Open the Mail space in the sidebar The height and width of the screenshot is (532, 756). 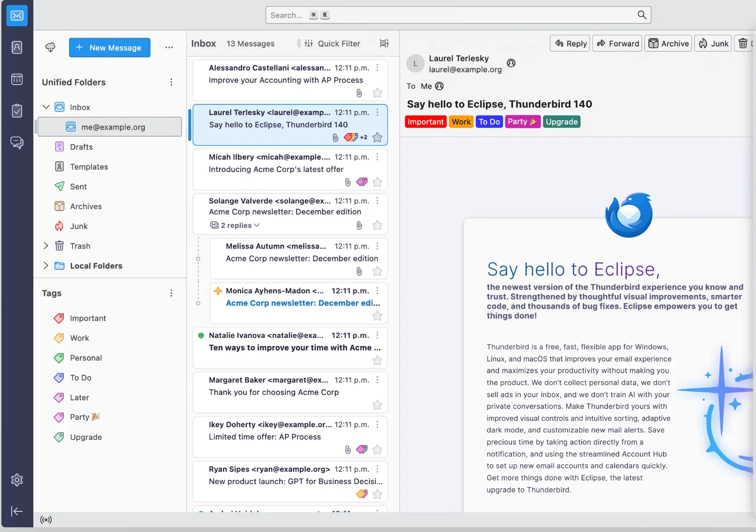[x=17, y=16]
